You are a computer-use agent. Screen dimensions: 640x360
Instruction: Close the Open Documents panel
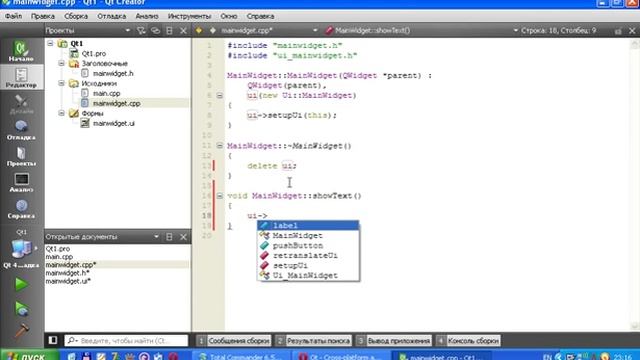pos(183,237)
